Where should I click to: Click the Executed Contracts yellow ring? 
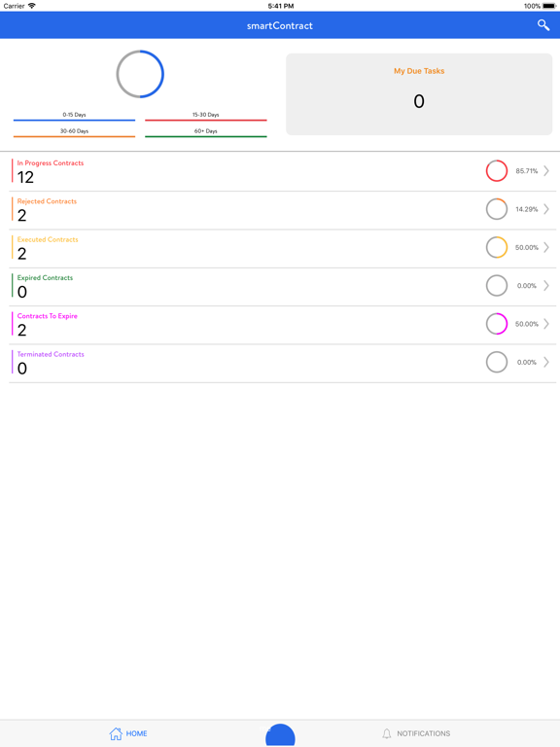497,247
